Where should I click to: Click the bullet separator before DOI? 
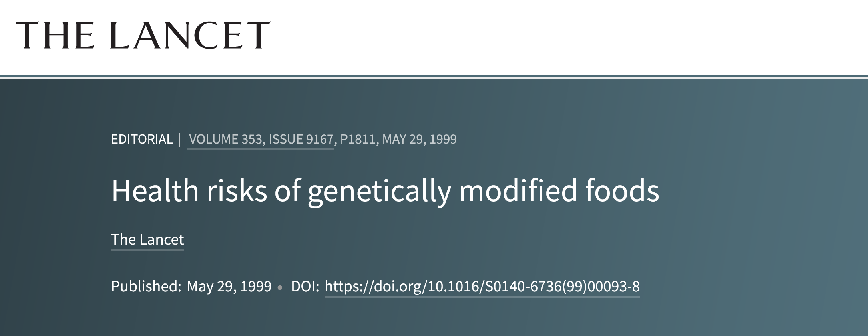click(x=280, y=287)
